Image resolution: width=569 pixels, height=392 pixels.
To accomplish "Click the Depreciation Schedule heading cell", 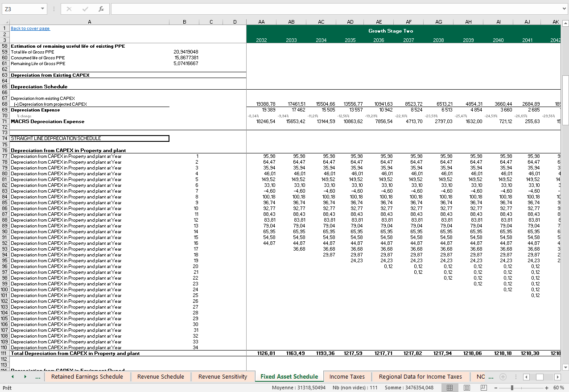I will point(39,87).
